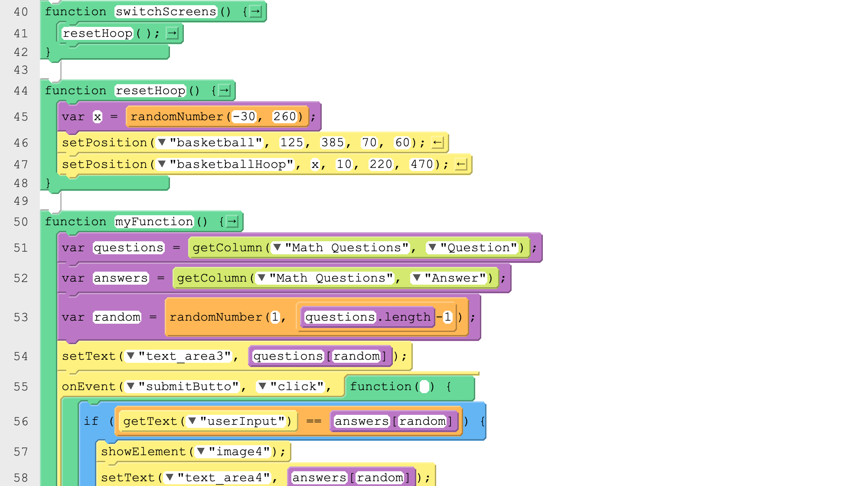Expand the resetHoop call parameters arrow
The height and width of the screenshot is (486, 868).
click(x=173, y=33)
